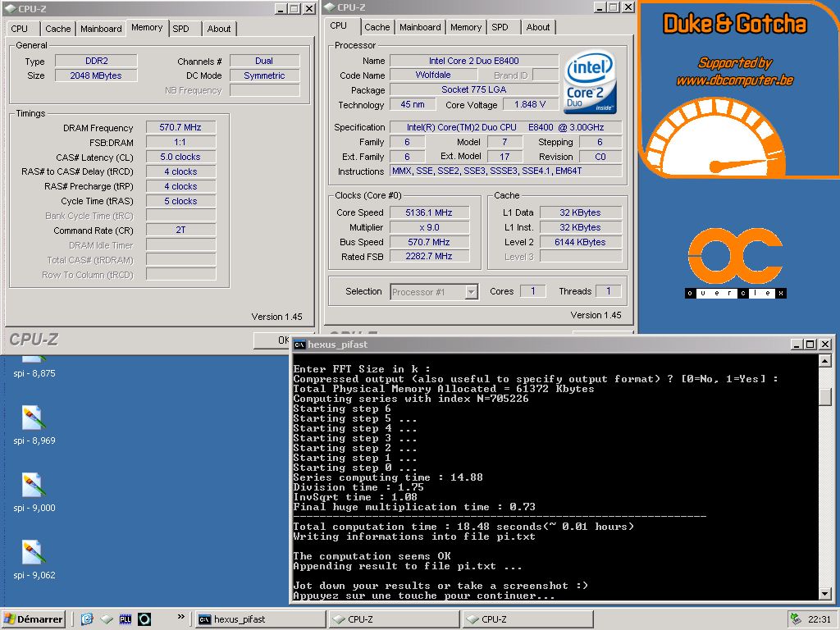Select Mainboard tab in left CPU-Z window
Screen dimensions: 840x630
(x=101, y=29)
